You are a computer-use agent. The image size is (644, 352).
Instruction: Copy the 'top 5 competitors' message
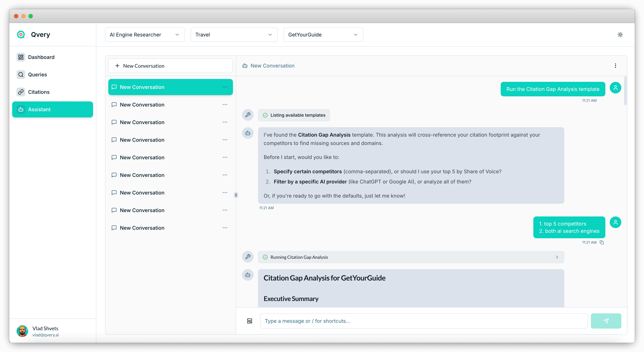[x=602, y=243]
